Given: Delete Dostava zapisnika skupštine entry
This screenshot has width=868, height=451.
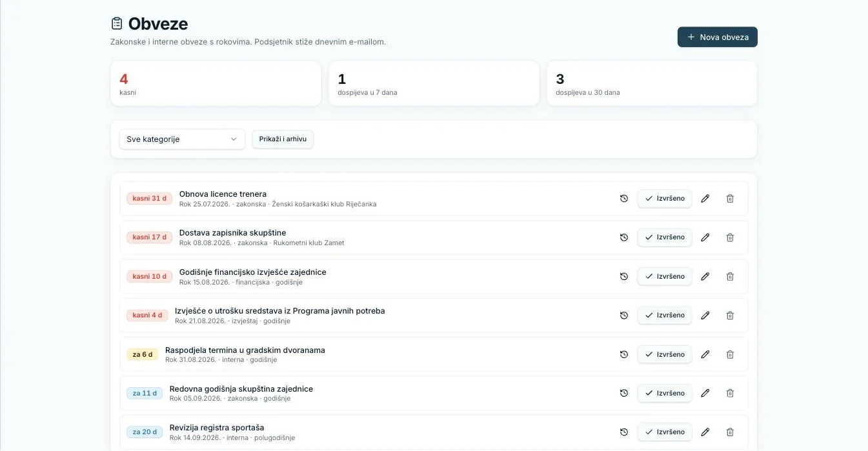Looking at the screenshot, I should (x=730, y=237).
